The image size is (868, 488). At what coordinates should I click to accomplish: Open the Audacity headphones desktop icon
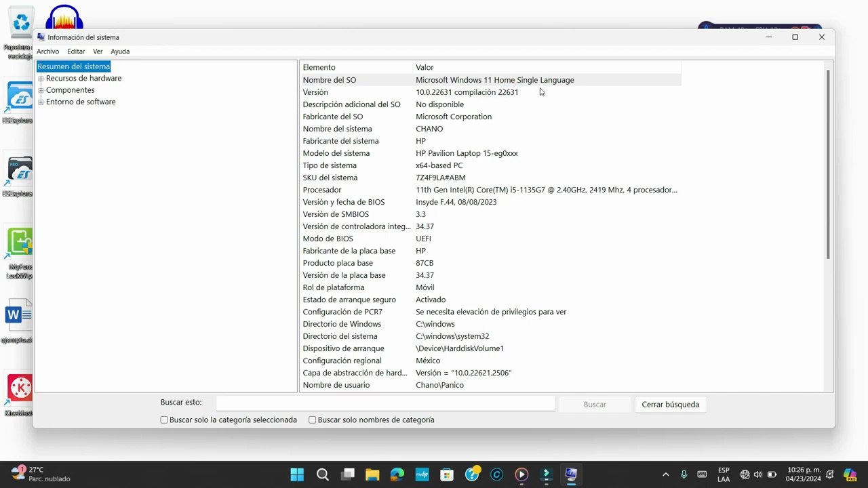pyautogui.click(x=64, y=17)
